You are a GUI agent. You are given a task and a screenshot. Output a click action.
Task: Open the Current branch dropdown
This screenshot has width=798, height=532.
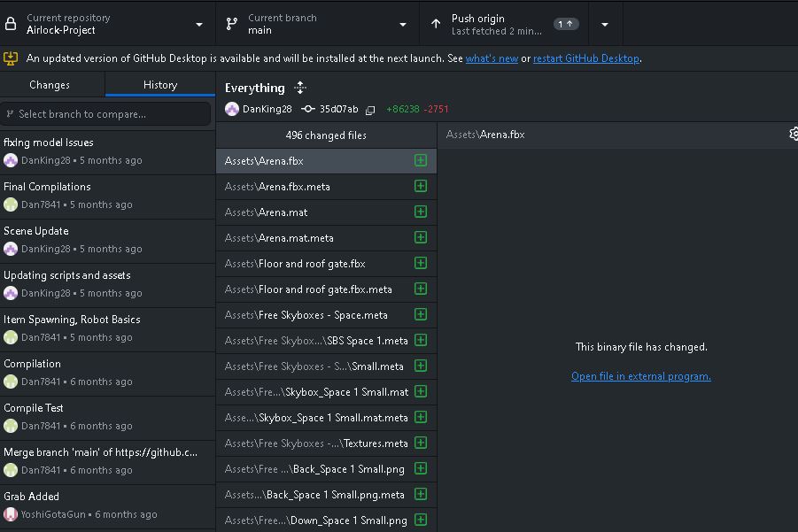317,24
